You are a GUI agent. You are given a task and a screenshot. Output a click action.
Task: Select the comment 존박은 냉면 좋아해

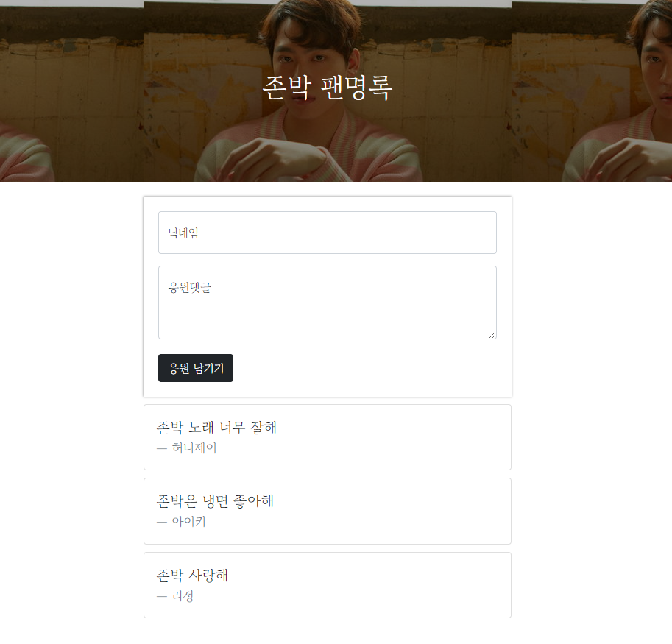click(215, 501)
